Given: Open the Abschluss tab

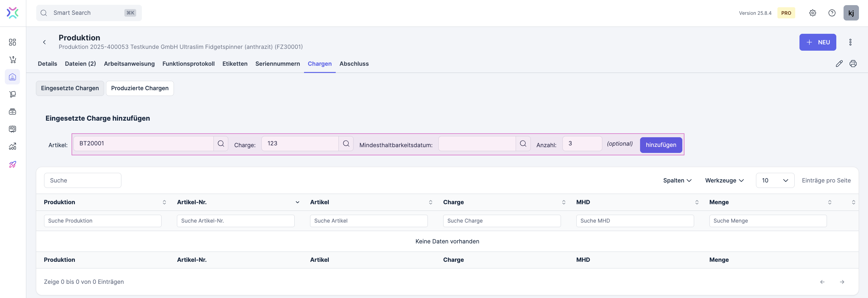Looking at the screenshot, I should 354,64.
